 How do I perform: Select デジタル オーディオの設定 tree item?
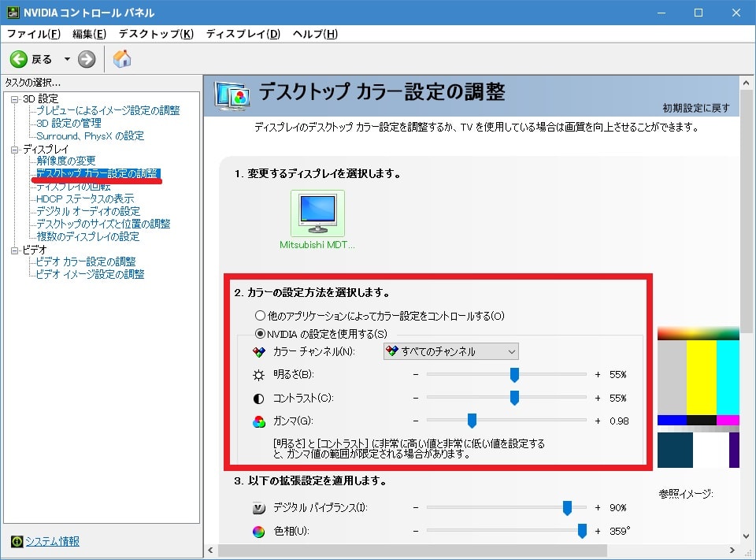[88, 211]
